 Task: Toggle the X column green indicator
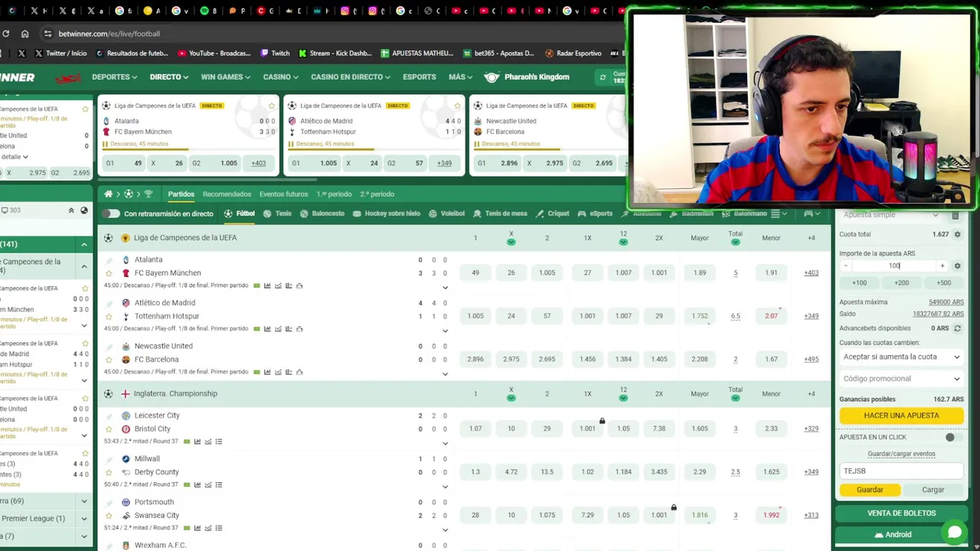[x=511, y=243]
